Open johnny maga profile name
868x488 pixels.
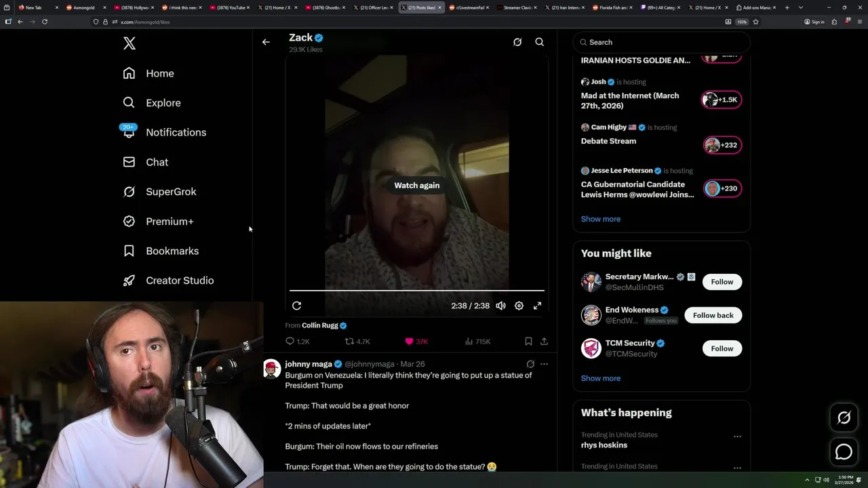pos(309,364)
